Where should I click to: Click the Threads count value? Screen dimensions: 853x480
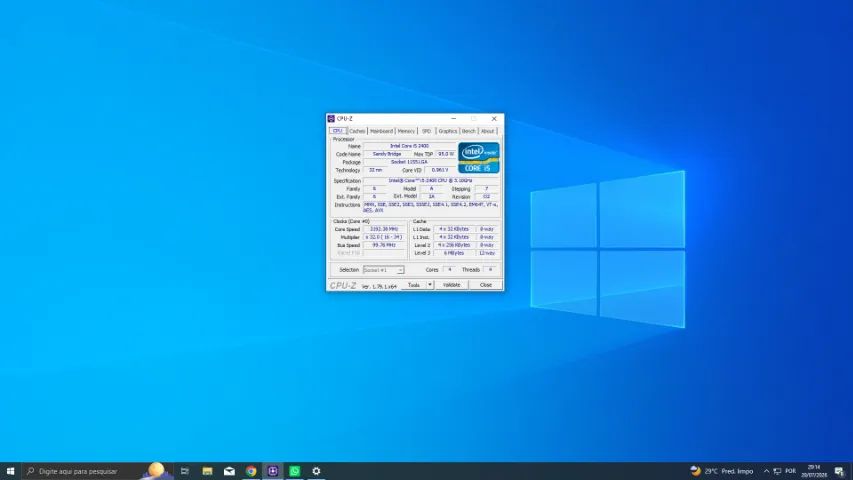[x=490, y=269]
